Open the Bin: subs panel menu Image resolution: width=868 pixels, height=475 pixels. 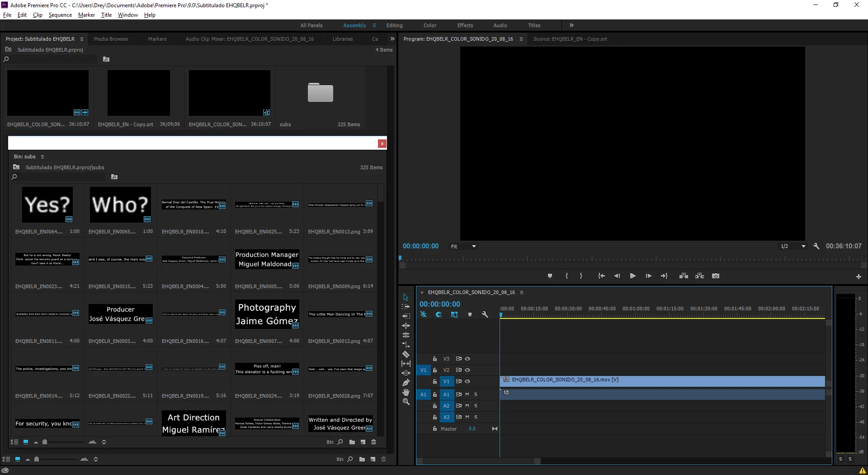[x=42, y=157]
